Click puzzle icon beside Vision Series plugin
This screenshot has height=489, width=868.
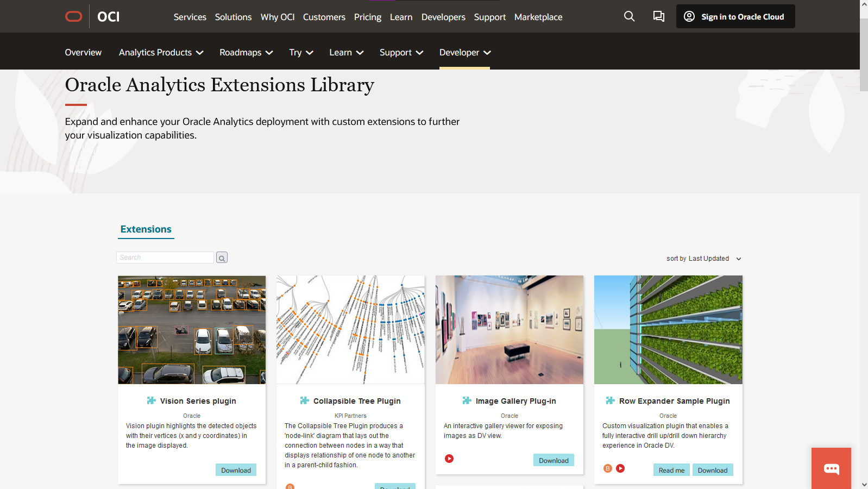(152, 400)
